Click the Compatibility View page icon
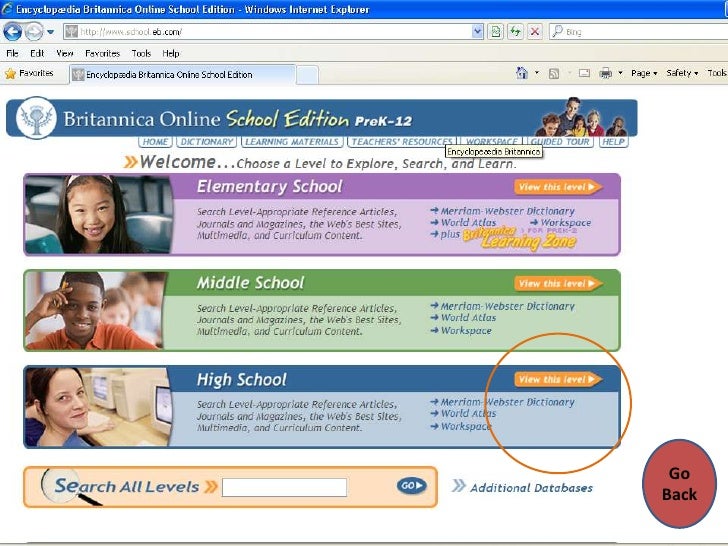 [x=495, y=32]
